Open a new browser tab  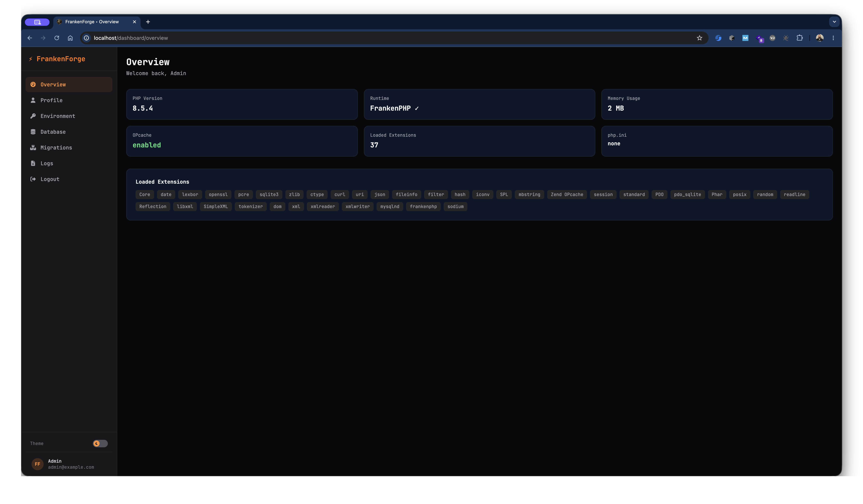(148, 22)
